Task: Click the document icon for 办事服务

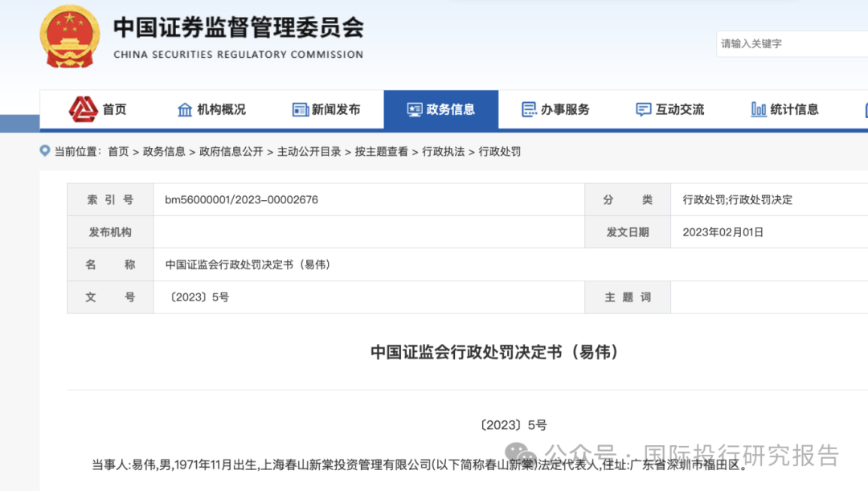Action: (529, 109)
